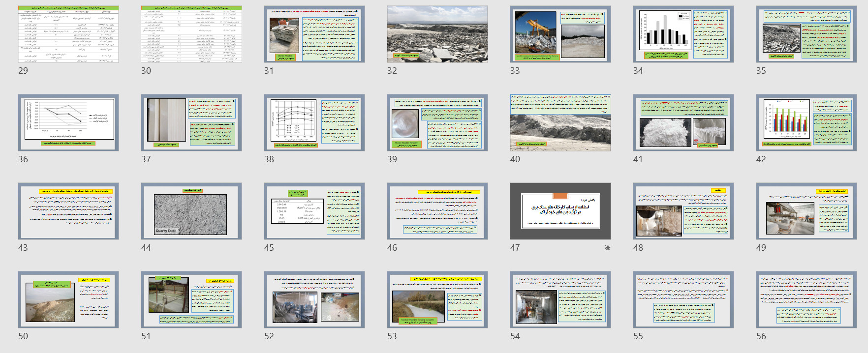
Task: Click the slide number label "42"
Action: coord(761,159)
